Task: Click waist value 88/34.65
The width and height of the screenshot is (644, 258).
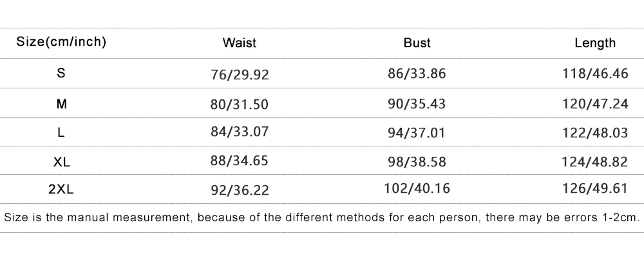Action: 239,161
